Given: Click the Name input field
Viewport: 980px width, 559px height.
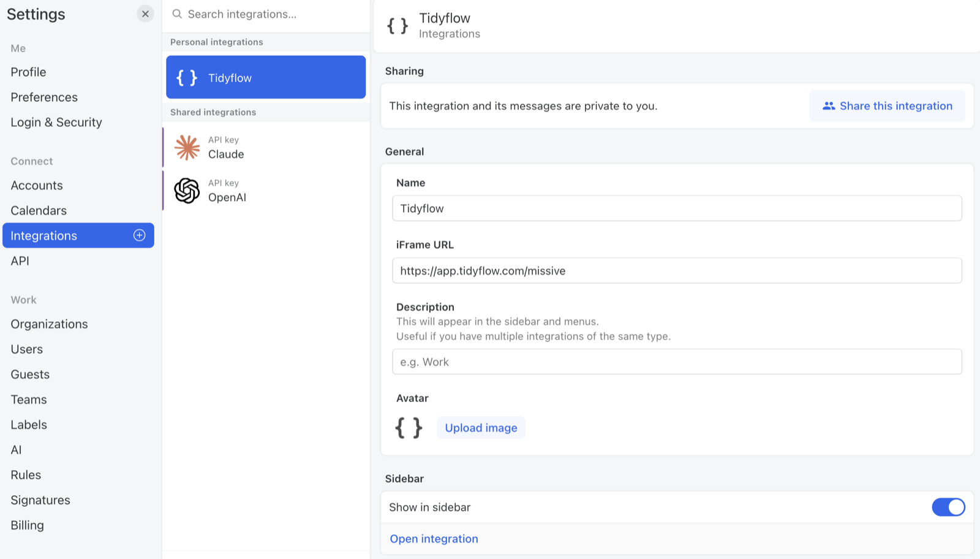Looking at the screenshot, I should coord(677,208).
